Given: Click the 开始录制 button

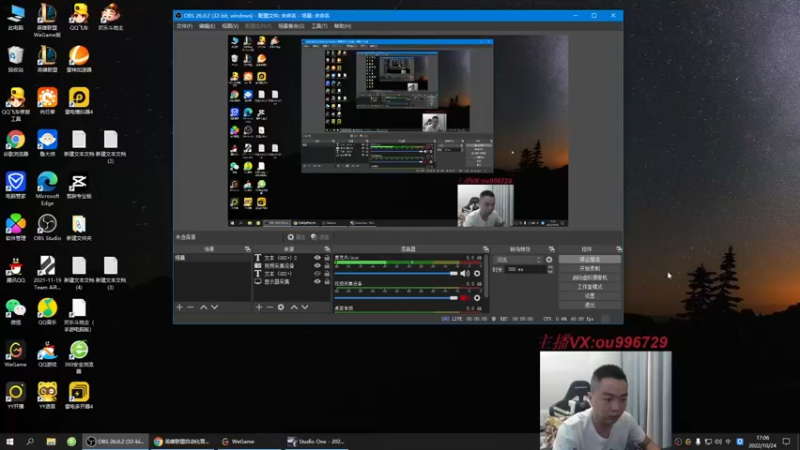Looking at the screenshot, I should (590, 268).
